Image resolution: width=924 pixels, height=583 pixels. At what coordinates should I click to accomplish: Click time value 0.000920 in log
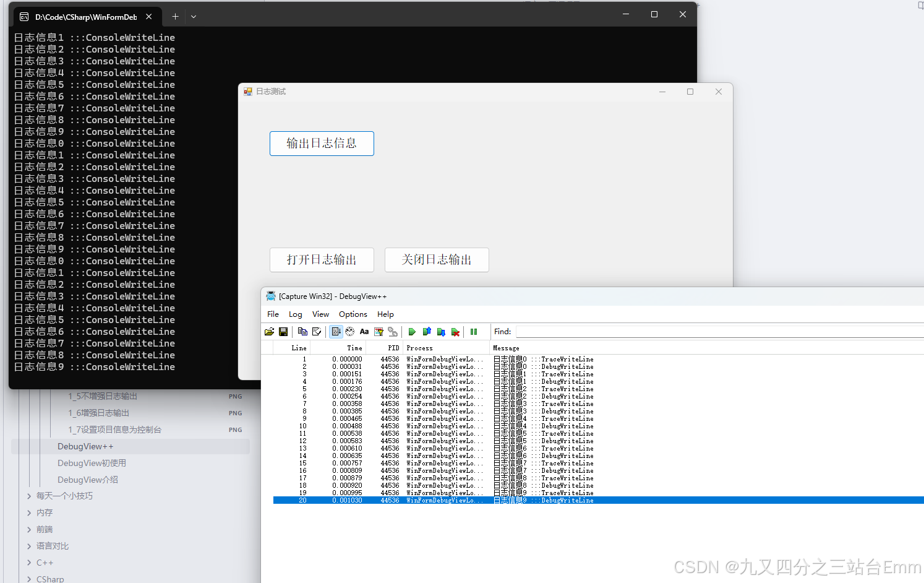coord(347,485)
